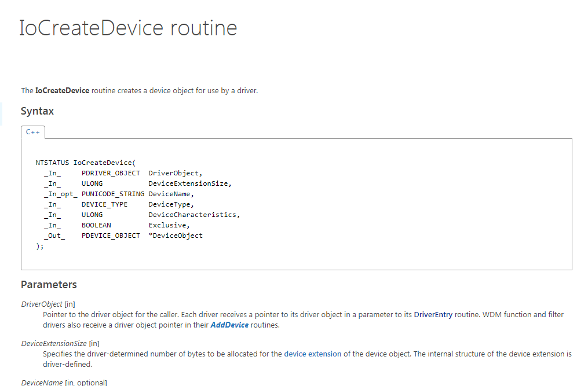The height and width of the screenshot is (386, 588).
Task: Click PDEVICE_OBJECT type in the code block
Action: pos(110,236)
